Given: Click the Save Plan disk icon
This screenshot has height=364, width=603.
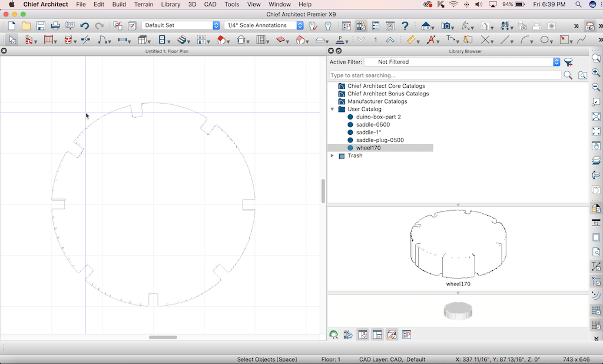Looking at the screenshot, I should click(41, 26).
